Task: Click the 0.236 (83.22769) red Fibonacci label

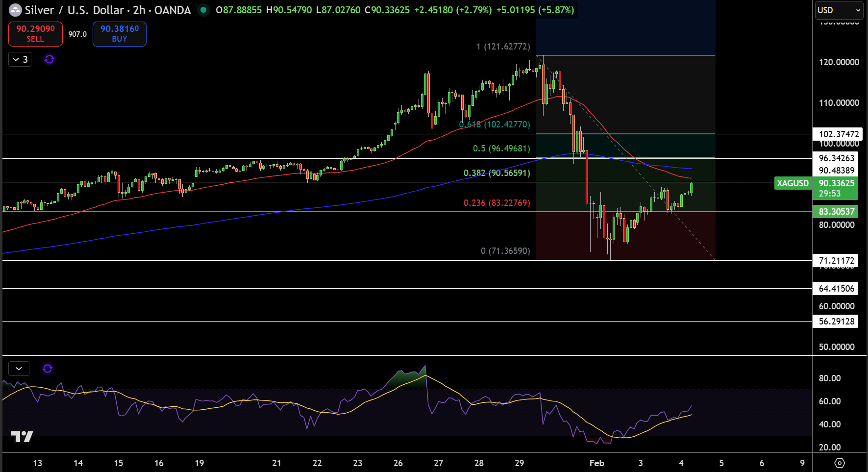Action: [x=497, y=203]
